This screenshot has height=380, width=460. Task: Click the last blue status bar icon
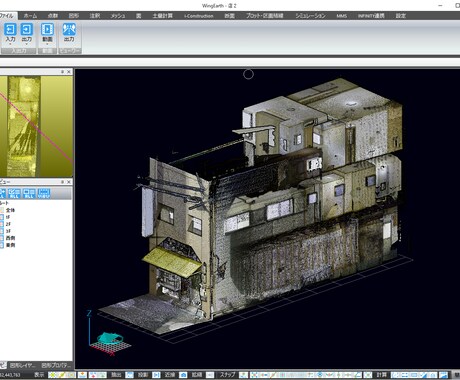[444, 375]
